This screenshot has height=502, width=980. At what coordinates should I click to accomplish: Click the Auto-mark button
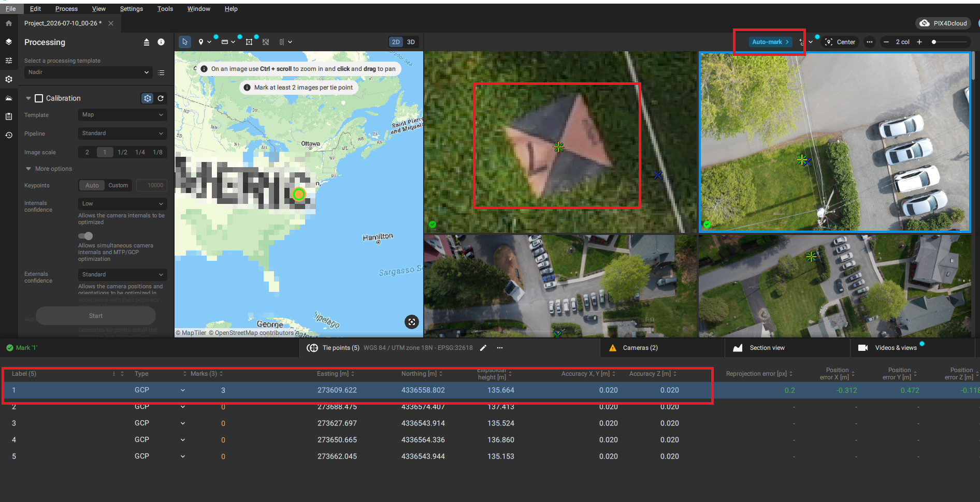770,42
